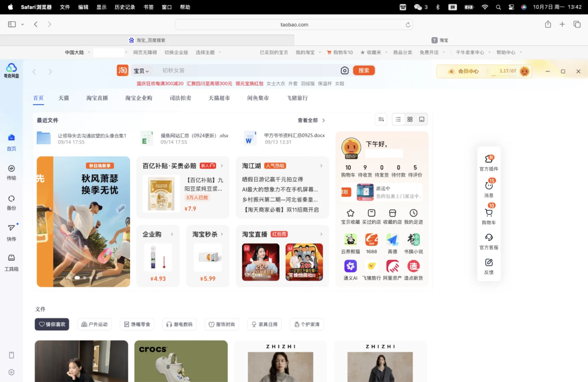Open the crocs product thumbnail
The height and width of the screenshot is (382, 588).
(181, 361)
